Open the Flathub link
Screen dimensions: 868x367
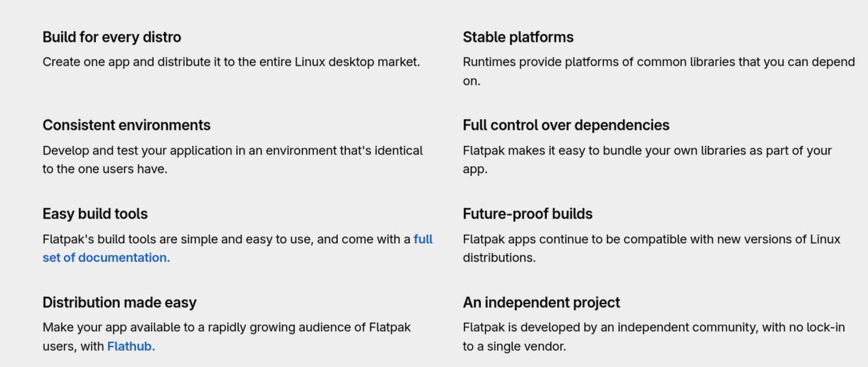(131, 346)
